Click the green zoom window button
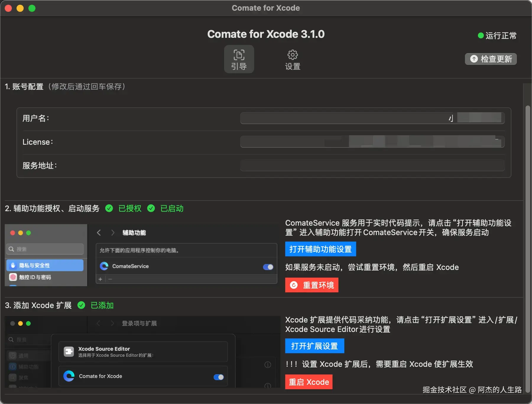532x404 pixels. click(x=32, y=8)
